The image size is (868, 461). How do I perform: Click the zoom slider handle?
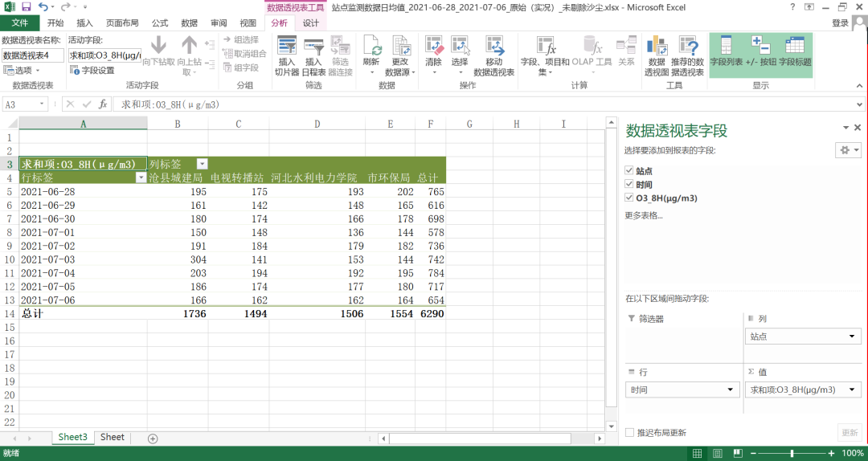tap(792, 453)
